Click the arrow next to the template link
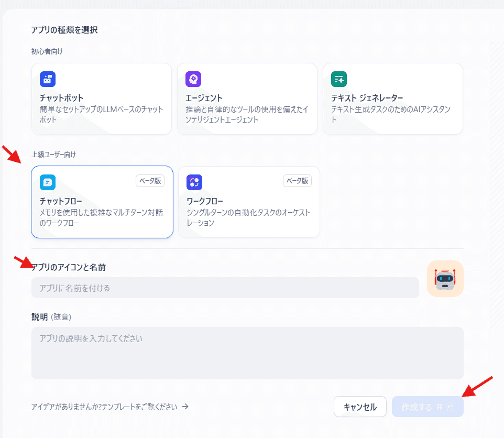This screenshot has height=438, width=504. [185, 407]
